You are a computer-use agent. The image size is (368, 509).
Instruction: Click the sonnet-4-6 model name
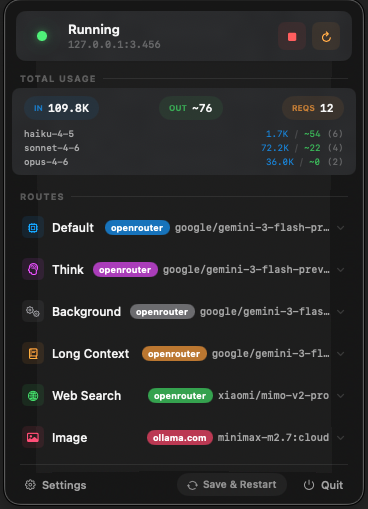click(52, 148)
